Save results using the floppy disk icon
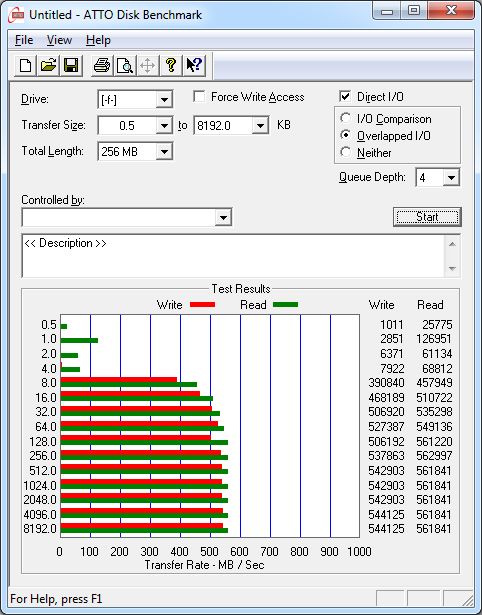Screen dimensions: 482x615 pos(71,65)
